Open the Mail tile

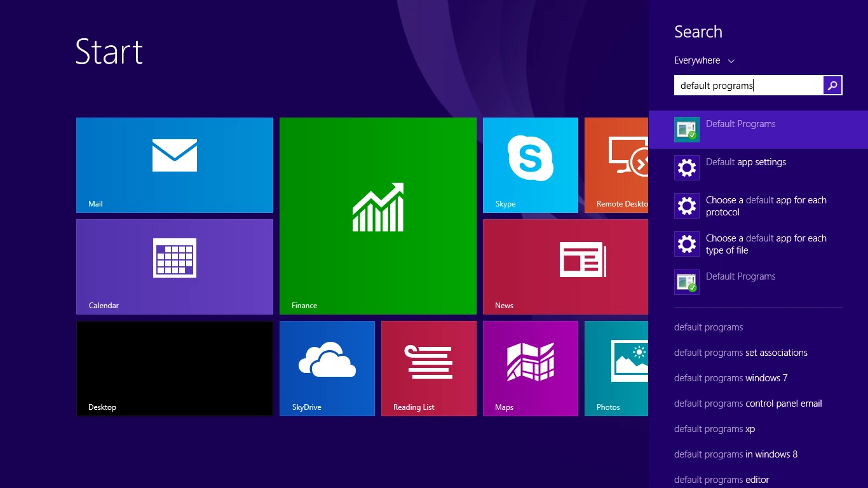click(x=175, y=165)
